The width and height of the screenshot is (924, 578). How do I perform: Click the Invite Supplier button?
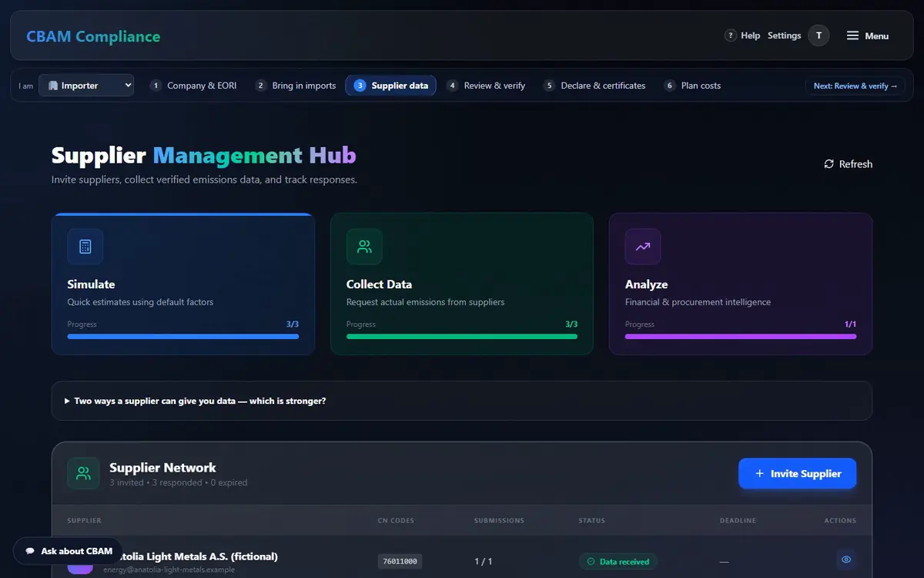pos(797,473)
